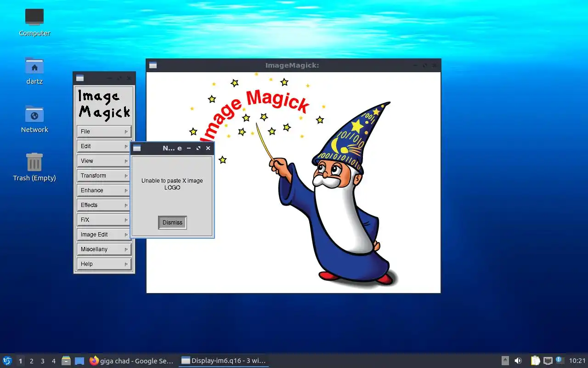Dismiss the paste error dialog

(172, 223)
